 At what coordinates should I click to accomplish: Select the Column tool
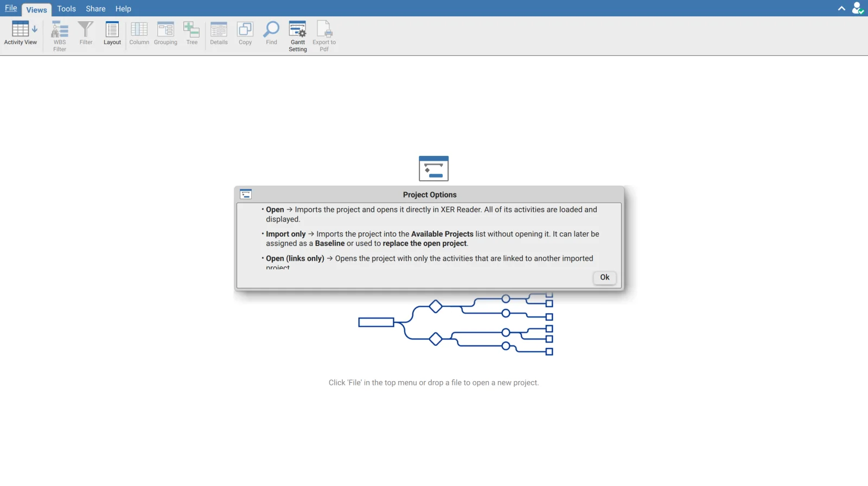coord(139,34)
